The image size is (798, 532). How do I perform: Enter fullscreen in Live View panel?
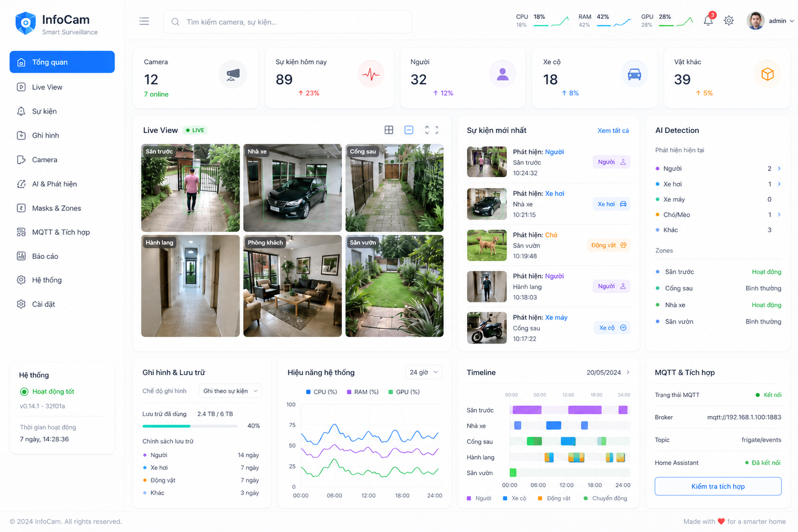[431, 130]
